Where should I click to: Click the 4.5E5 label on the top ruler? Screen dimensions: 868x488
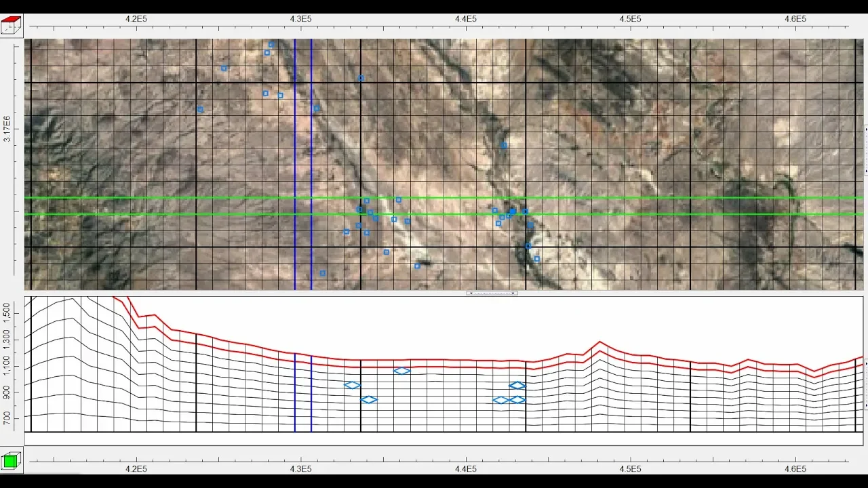pyautogui.click(x=631, y=19)
